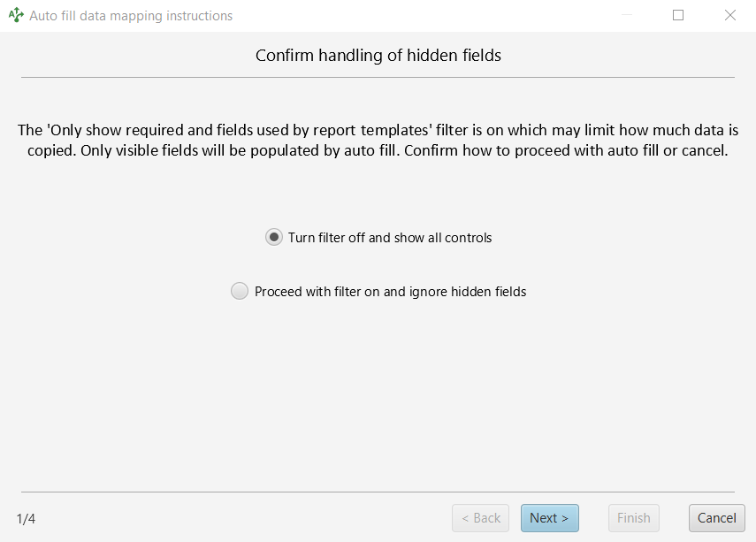
Task: Click 'Proceed with filter on and ignore hidden fields' text
Action: coord(390,292)
